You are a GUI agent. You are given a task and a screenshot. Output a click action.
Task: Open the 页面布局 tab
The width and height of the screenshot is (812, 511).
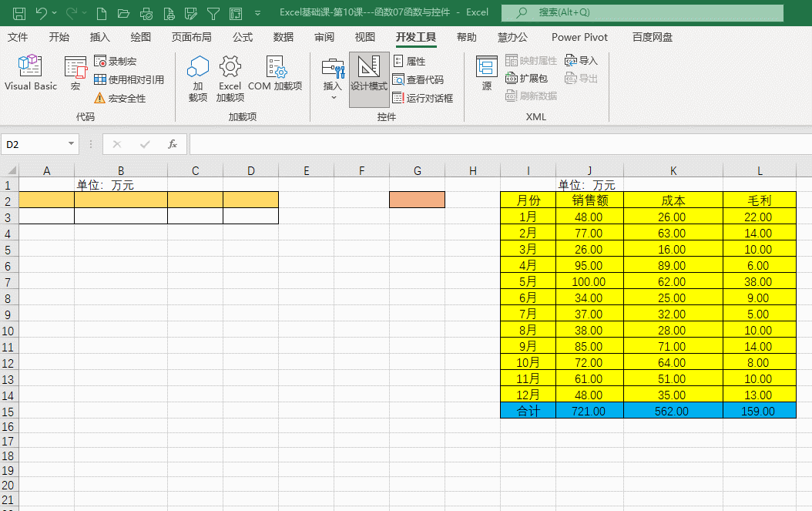point(191,37)
